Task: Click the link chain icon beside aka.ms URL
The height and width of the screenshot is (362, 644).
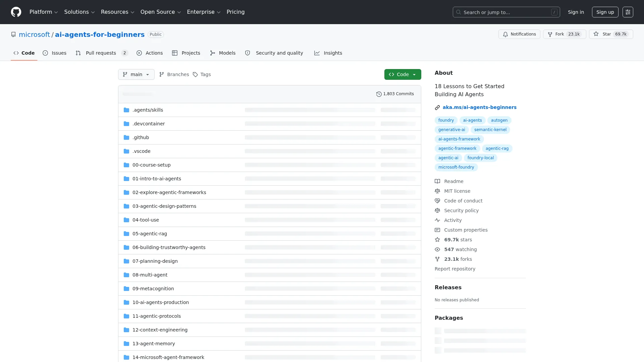Action: [437, 108]
